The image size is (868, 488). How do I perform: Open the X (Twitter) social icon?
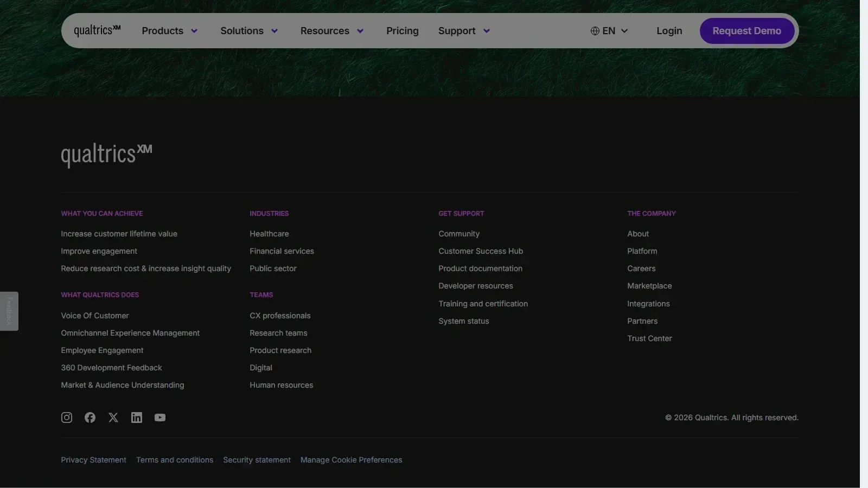pos(113,418)
